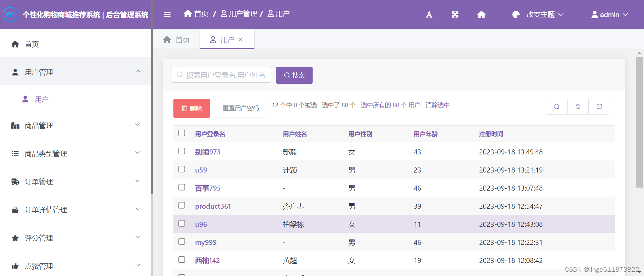Expand the 评分管理 chevron
644x276 pixels.
[x=138, y=237]
